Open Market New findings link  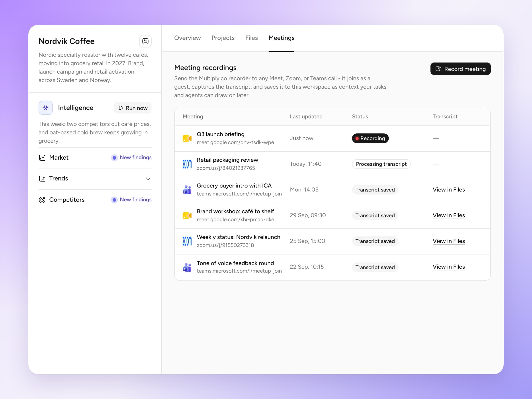pos(136,157)
